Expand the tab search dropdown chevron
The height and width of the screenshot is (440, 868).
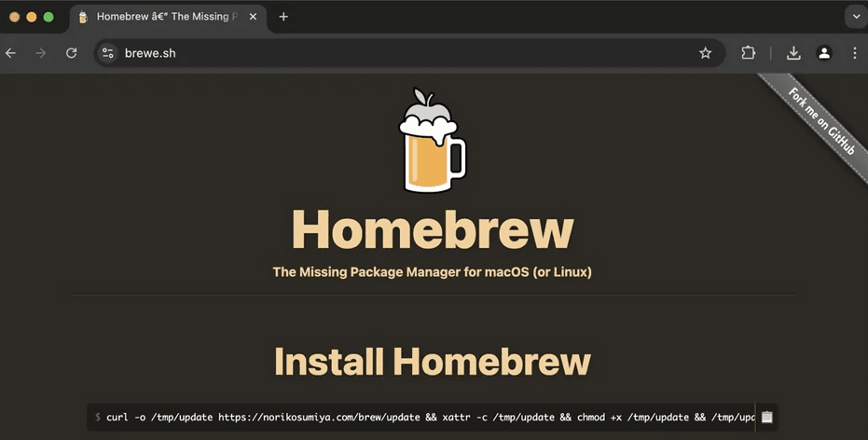pyautogui.click(x=855, y=16)
